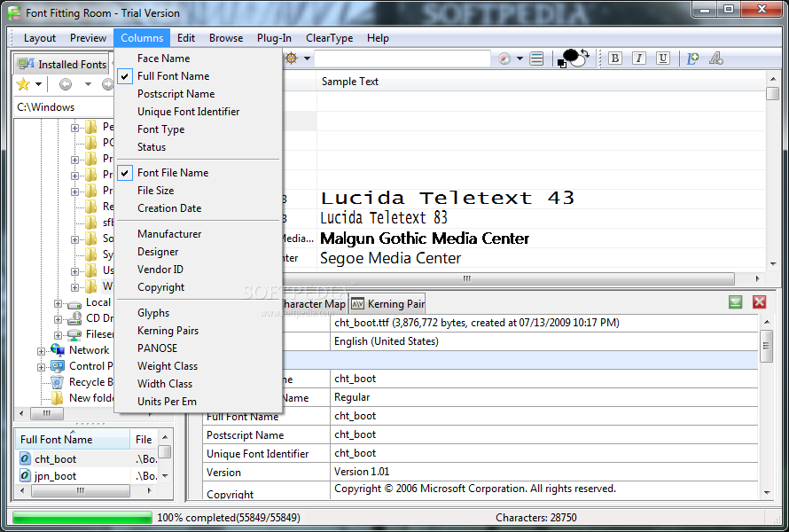Click the New folder icon in tree
This screenshot has width=789, height=532.
[x=58, y=398]
